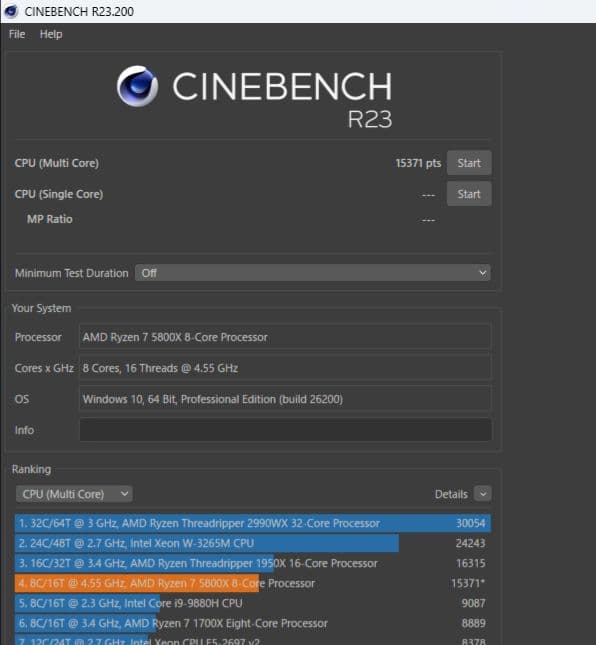Click the MP Ratio label
Viewport: 596px width, 645px height.
(x=50, y=219)
